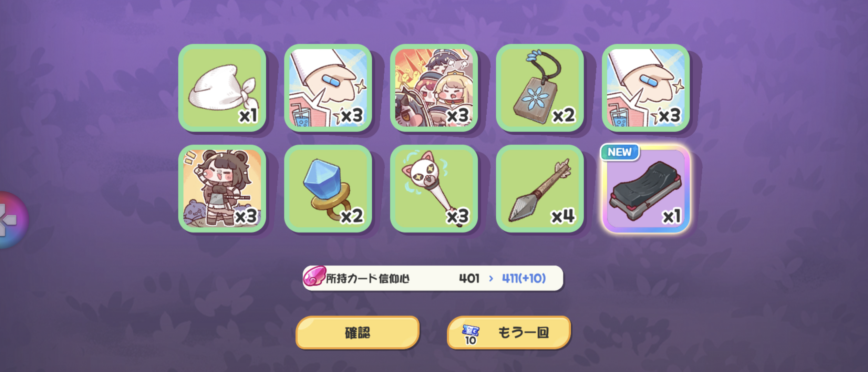Tap the blue snowflake pendant x2
868x372 pixels.
tap(540, 88)
